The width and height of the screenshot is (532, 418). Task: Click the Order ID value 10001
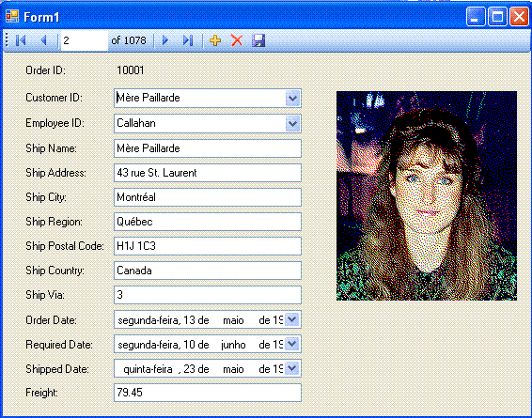pos(131,70)
